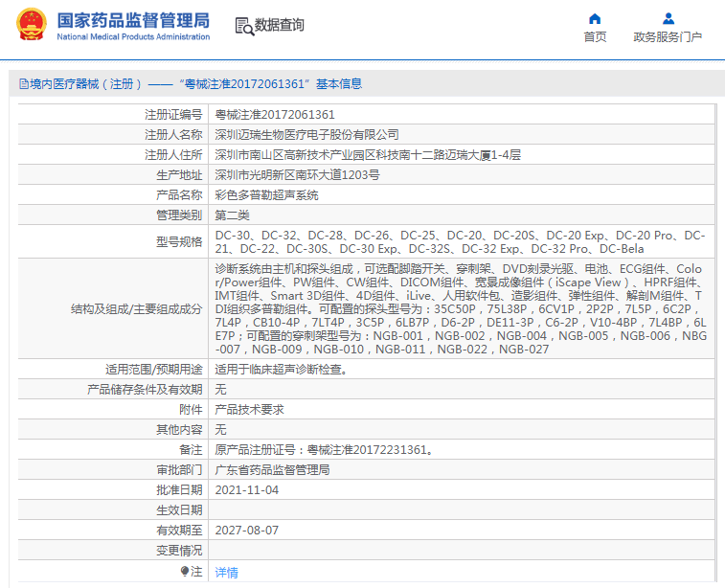Click the 批准日期 row label
Screen dimensions: 725x588
pyautogui.click(x=179, y=490)
